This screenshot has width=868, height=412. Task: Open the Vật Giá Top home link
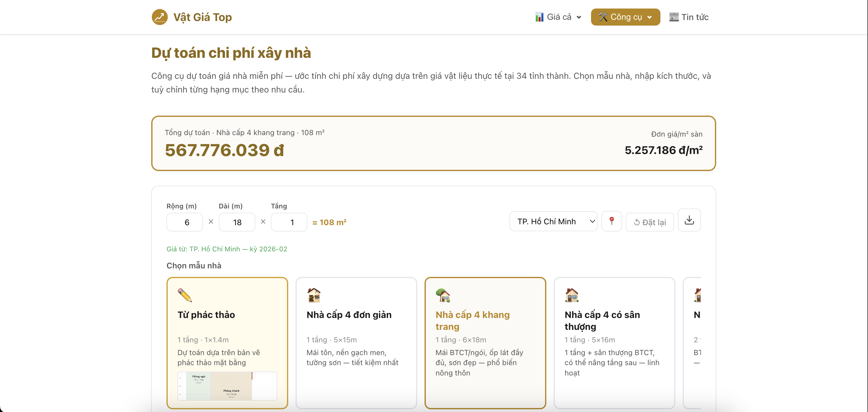pos(192,17)
